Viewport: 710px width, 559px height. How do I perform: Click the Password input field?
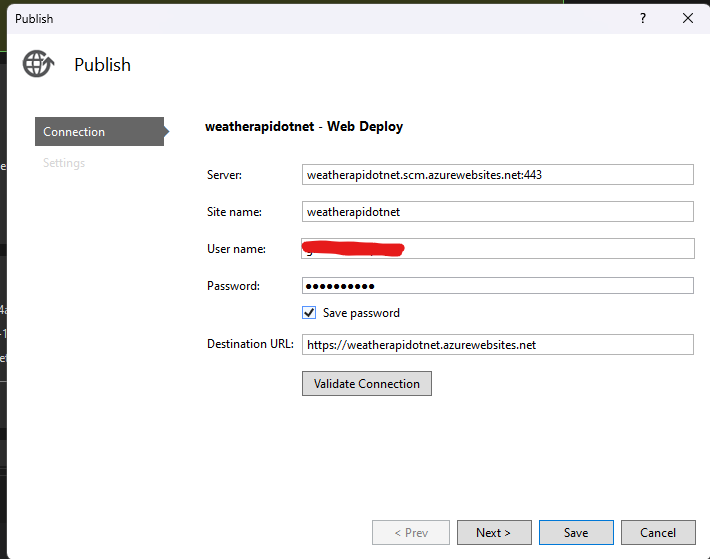(498, 286)
